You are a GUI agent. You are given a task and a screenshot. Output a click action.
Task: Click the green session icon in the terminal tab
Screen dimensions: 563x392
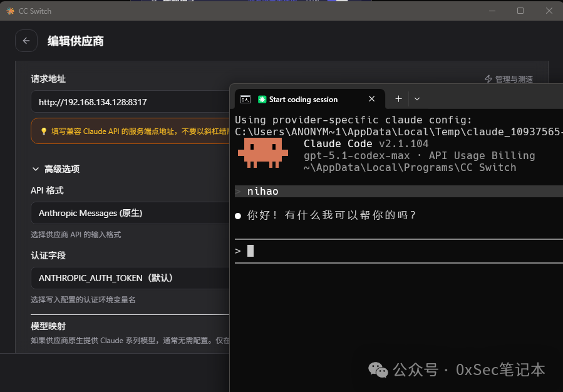tap(262, 100)
